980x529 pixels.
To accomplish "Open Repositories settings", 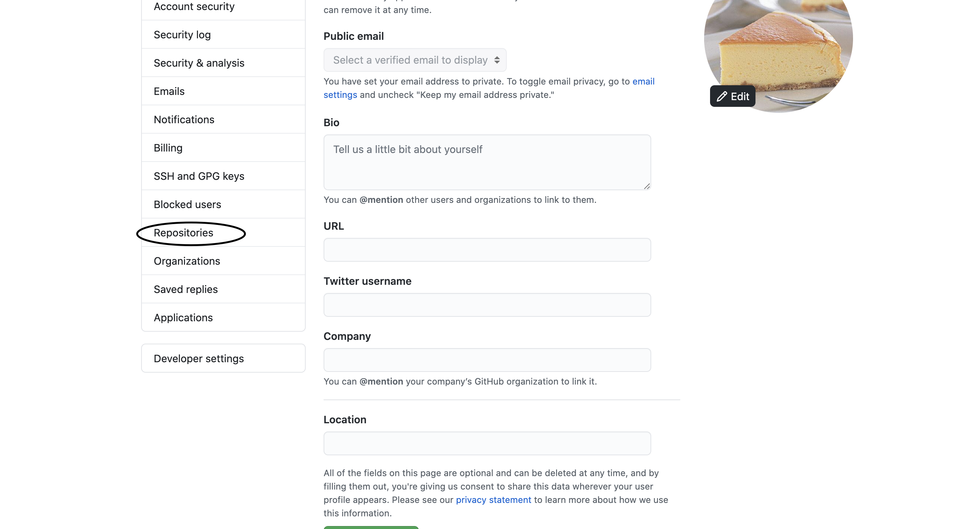I will coord(183,233).
